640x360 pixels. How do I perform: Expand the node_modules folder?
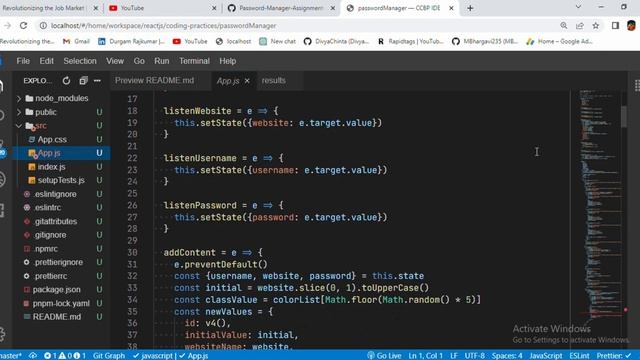point(57,98)
